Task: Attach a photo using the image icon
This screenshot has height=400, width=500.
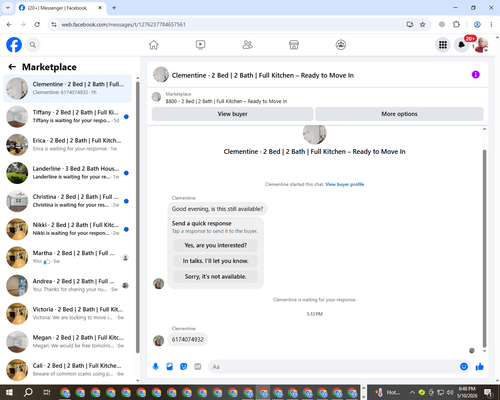Action: click(170, 367)
